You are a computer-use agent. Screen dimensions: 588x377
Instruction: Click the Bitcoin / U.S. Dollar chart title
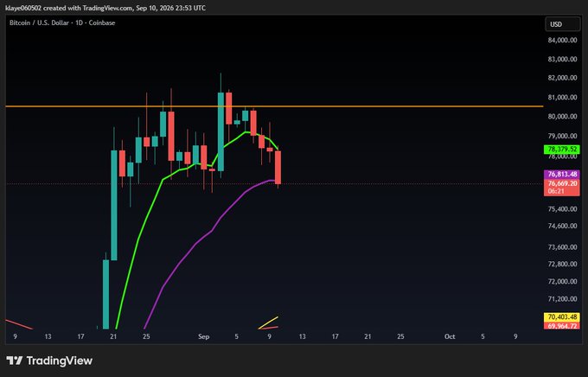(62, 22)
